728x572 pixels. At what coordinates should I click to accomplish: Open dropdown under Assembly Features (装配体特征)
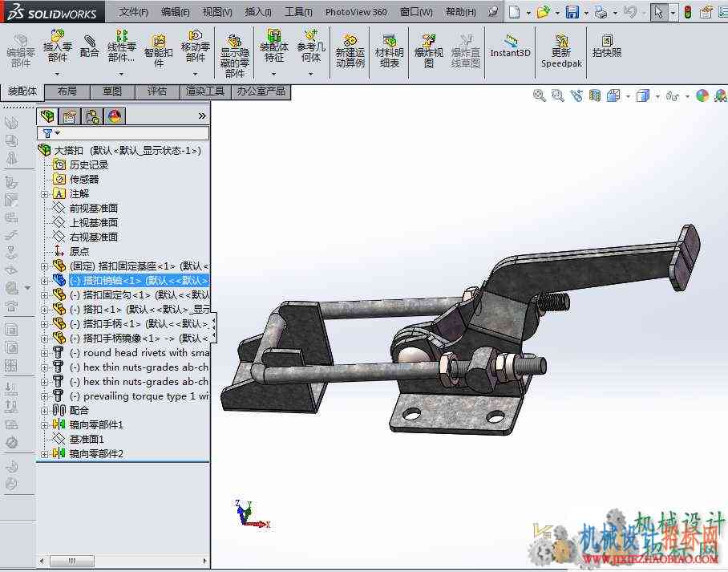point(274,74)
